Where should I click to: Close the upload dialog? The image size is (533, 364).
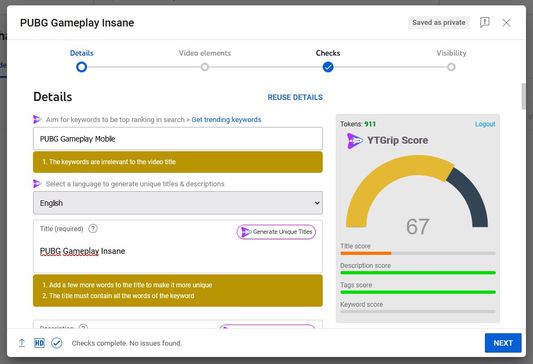(x=506, y=23)
